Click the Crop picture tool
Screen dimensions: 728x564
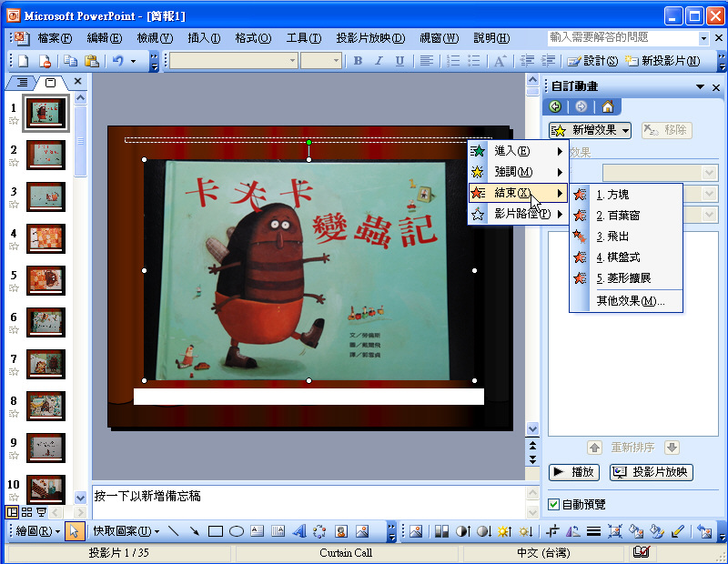coord(552,530)
